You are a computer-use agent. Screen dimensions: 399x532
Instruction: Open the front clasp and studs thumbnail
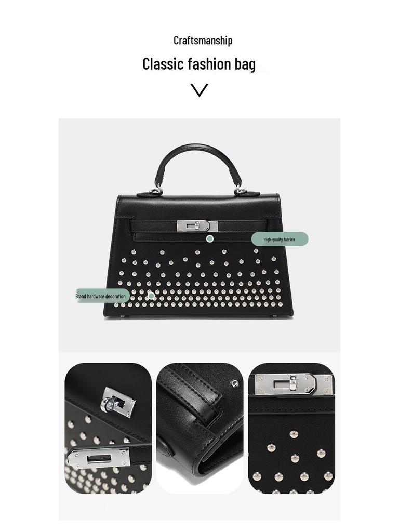pos(291,428)
